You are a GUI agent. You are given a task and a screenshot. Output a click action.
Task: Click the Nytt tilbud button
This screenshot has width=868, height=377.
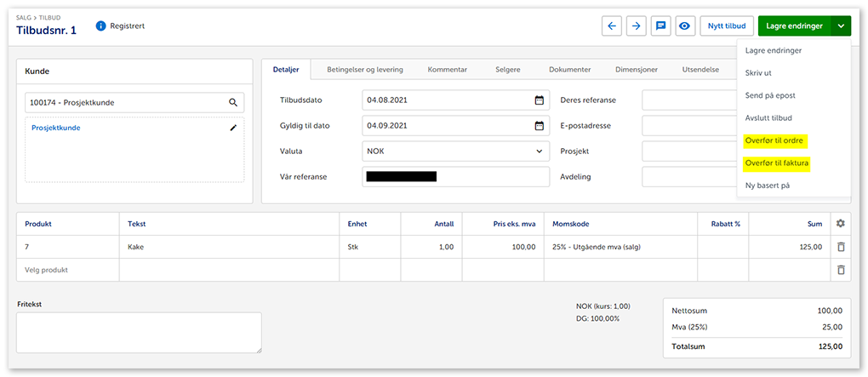(726, 26)
